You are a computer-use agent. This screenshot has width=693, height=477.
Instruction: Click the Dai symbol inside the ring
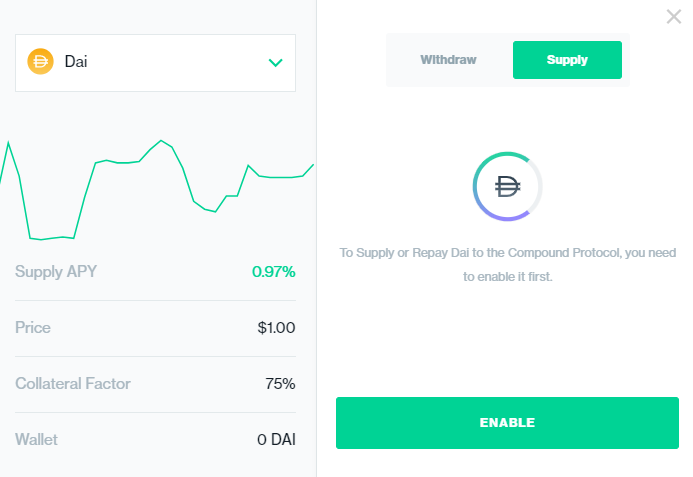click(x=507, y=186)
